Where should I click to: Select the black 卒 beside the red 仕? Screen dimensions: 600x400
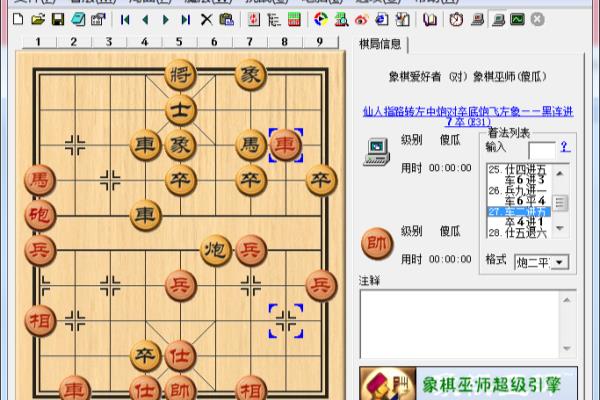[x=145, y=356]
